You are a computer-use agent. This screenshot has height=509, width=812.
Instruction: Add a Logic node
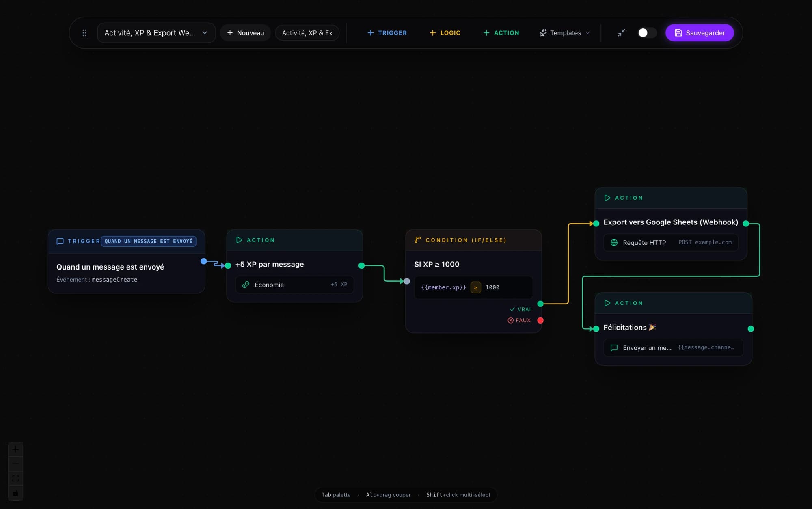(445, 33)
